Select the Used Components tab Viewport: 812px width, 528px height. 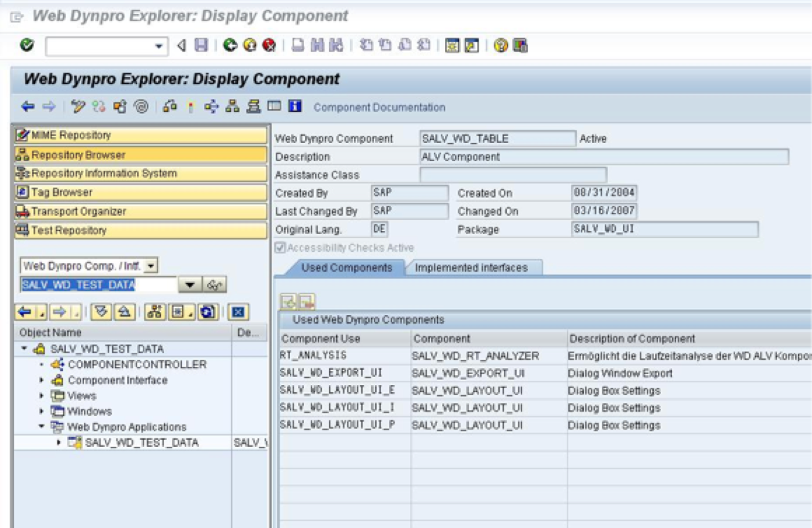[347, 268]
